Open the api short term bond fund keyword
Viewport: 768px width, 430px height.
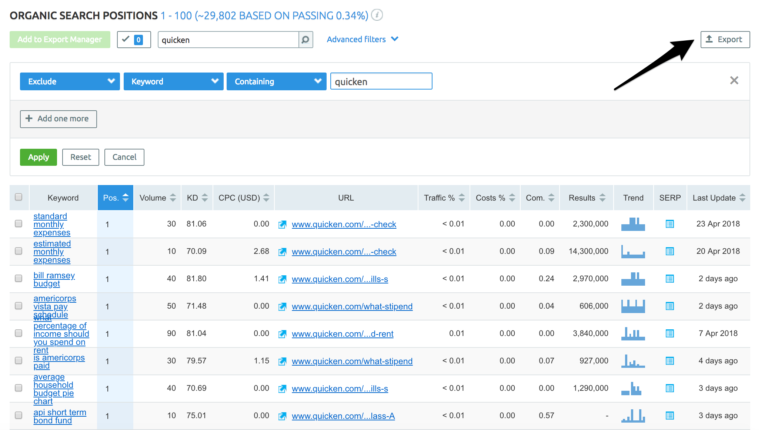point(59,416)
